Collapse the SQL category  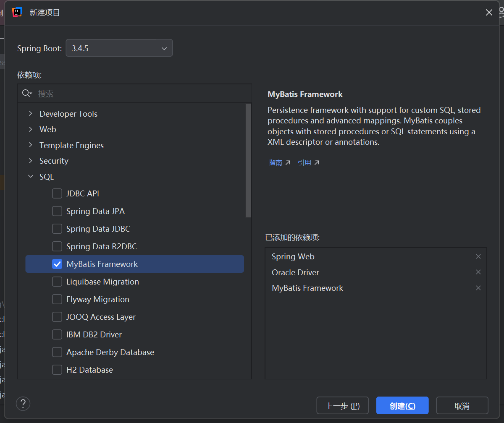[30, 177]
